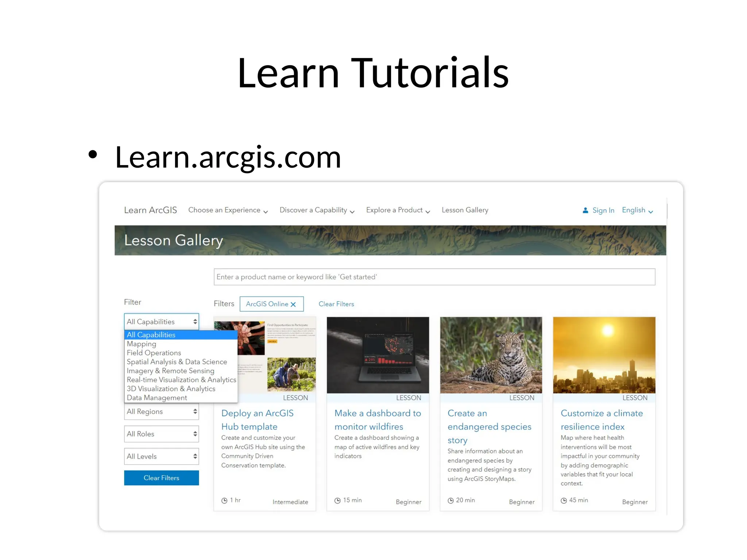Viewport: 747px width, 560px height.
Task: Select Field Operations capability
Action: tap(181, 353)
